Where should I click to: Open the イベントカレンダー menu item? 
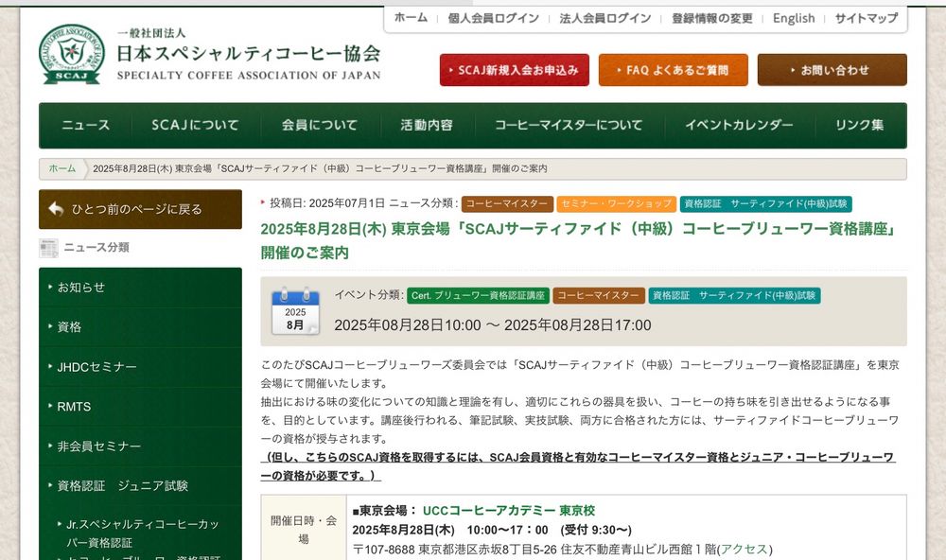click(x=739, y=125)
